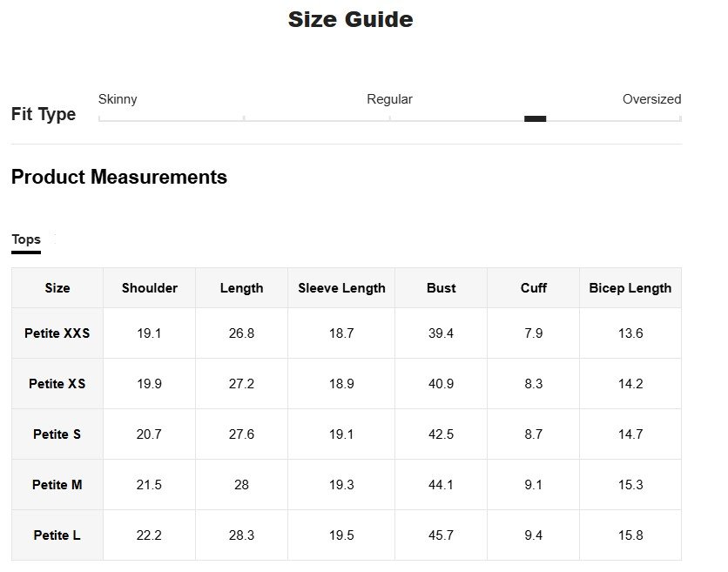
Task: Select the Petite M row label
Action: [57, 485]
